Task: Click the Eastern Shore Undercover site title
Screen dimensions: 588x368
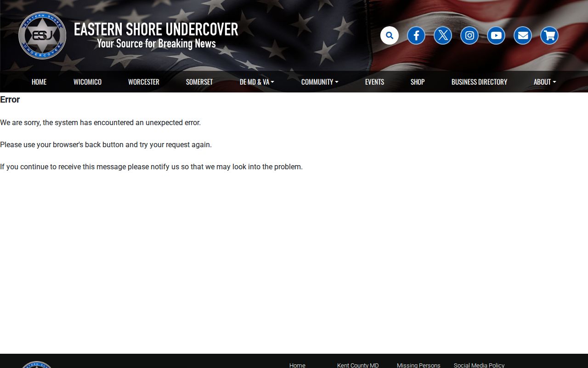Action: tap(156, 29)
